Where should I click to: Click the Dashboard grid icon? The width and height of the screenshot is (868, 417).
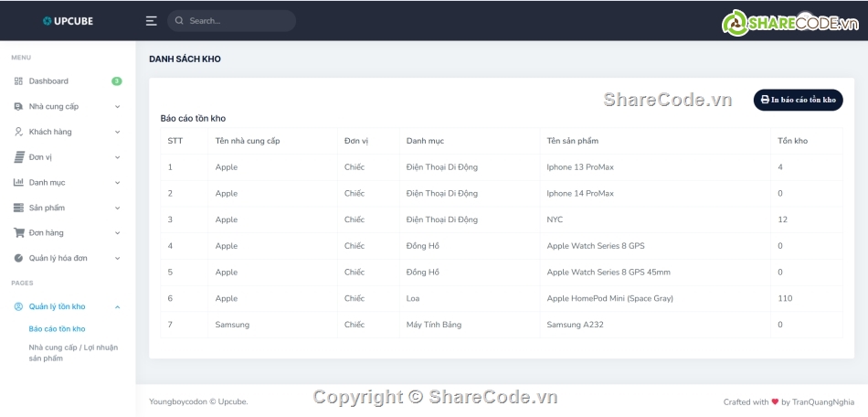pyautogui.click(x=18, y=80)
